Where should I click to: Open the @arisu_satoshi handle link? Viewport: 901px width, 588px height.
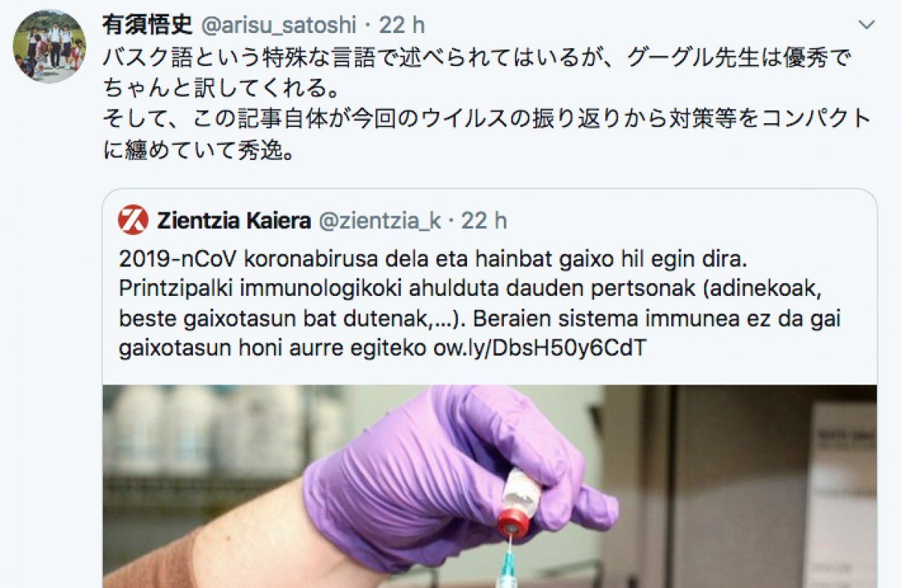click(x=277, y=26)
